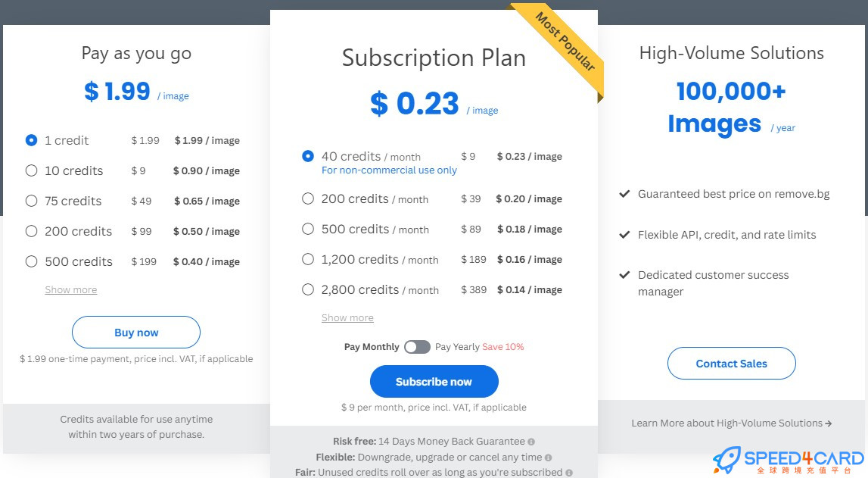
Task: Click the Most Popular ribbon badge
Action: pos(565,42)
